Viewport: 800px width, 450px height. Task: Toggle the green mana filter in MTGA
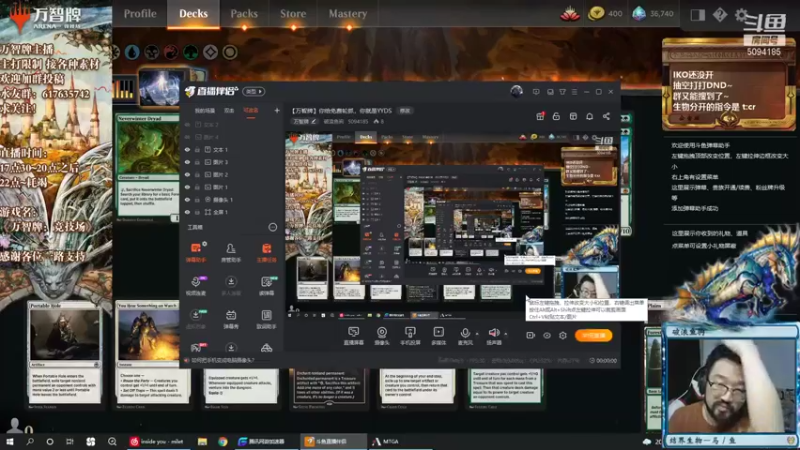191,52
